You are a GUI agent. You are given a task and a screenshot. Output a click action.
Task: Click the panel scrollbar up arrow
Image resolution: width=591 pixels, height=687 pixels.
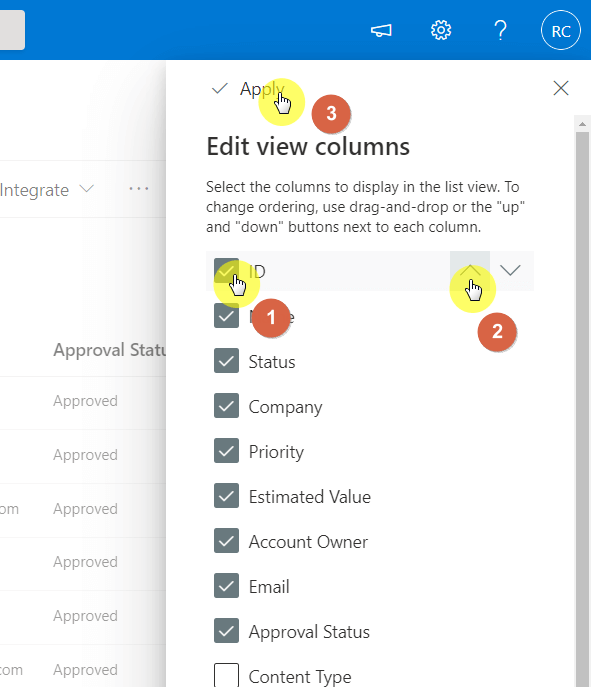pos(582,124)
